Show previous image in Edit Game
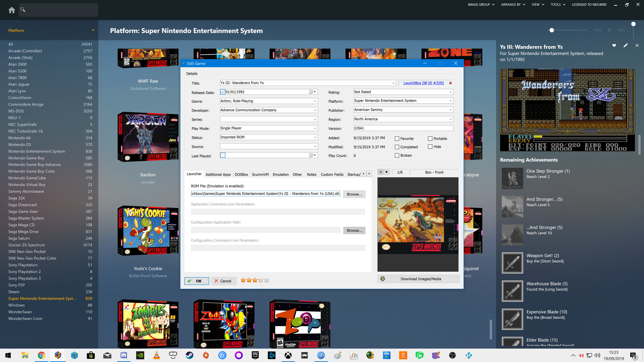This screenshot has width=644, height=362. pyautogui.click(x=381, y=172)
